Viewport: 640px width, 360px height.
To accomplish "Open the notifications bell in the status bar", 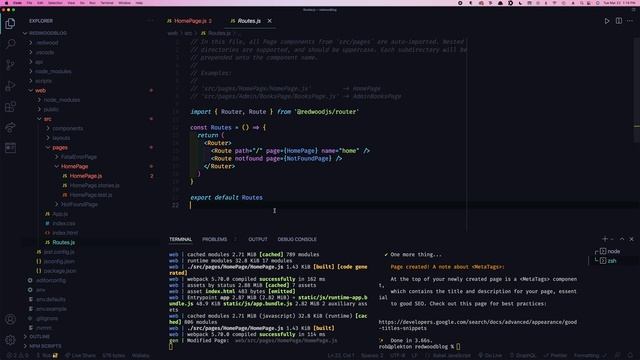I will [x=631, y=356].
